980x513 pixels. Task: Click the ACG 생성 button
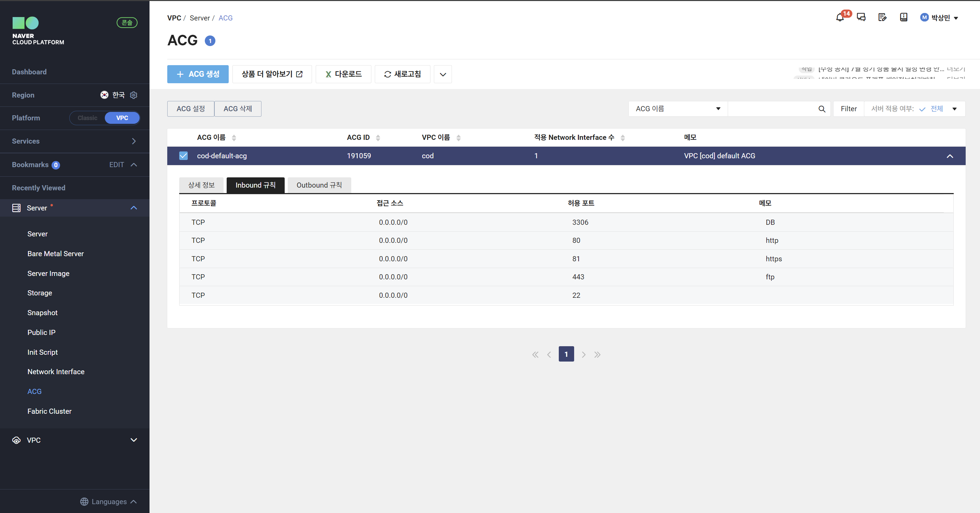(x=198, y=74)
